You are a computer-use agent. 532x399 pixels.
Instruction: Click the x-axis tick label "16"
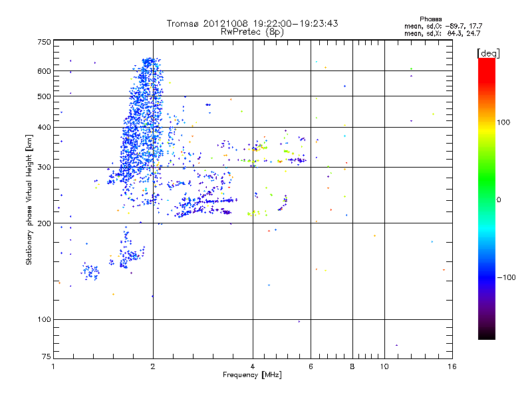(x=452, y=366)
